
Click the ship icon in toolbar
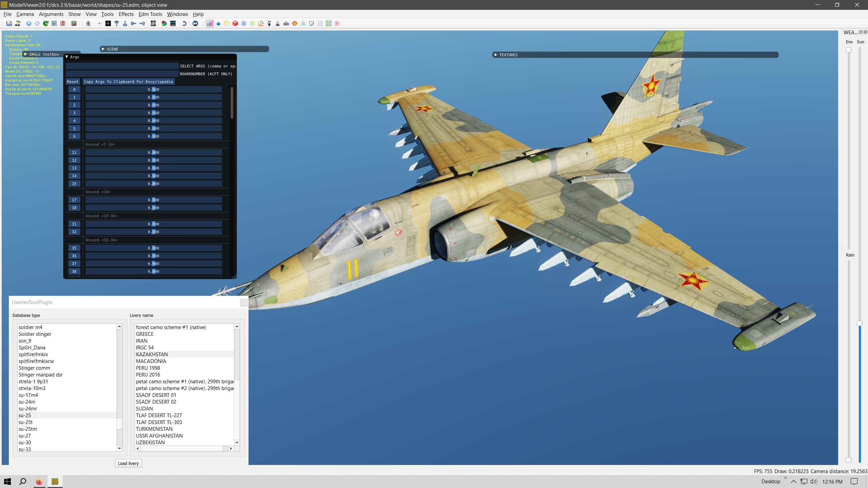pyautogui.click(x=277, y=23)
